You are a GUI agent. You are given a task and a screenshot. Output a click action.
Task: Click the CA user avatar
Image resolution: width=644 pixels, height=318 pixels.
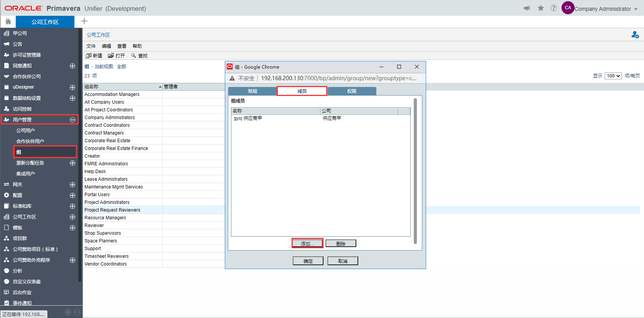[568, 8]
